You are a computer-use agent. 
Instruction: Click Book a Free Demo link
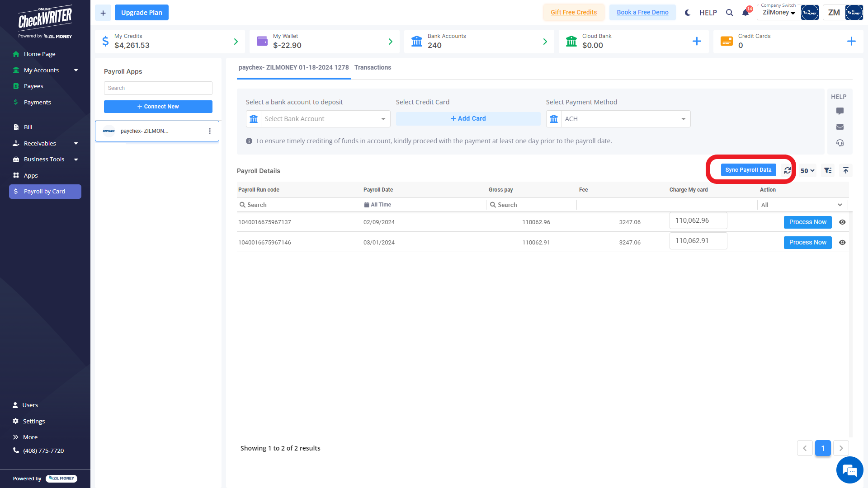pos(642,13)
